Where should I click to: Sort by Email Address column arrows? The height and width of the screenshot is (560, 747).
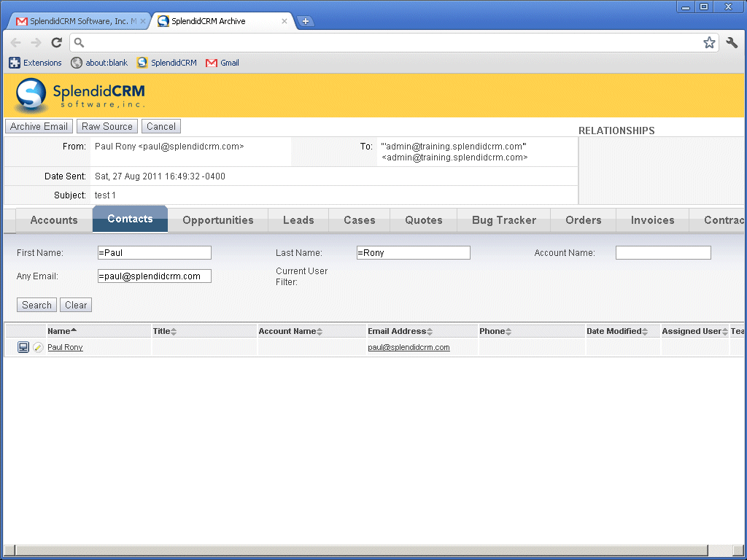click(430, 332)
